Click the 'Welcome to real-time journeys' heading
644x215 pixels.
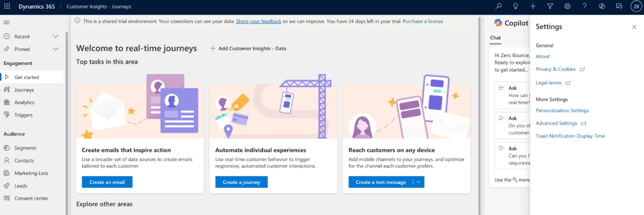(x=137, y=48)
